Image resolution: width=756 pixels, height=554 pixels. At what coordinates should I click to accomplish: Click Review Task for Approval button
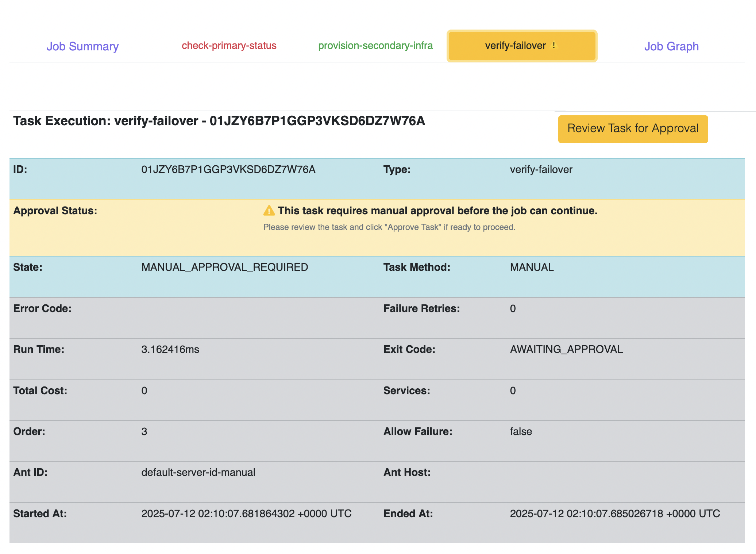pos(633,129)
